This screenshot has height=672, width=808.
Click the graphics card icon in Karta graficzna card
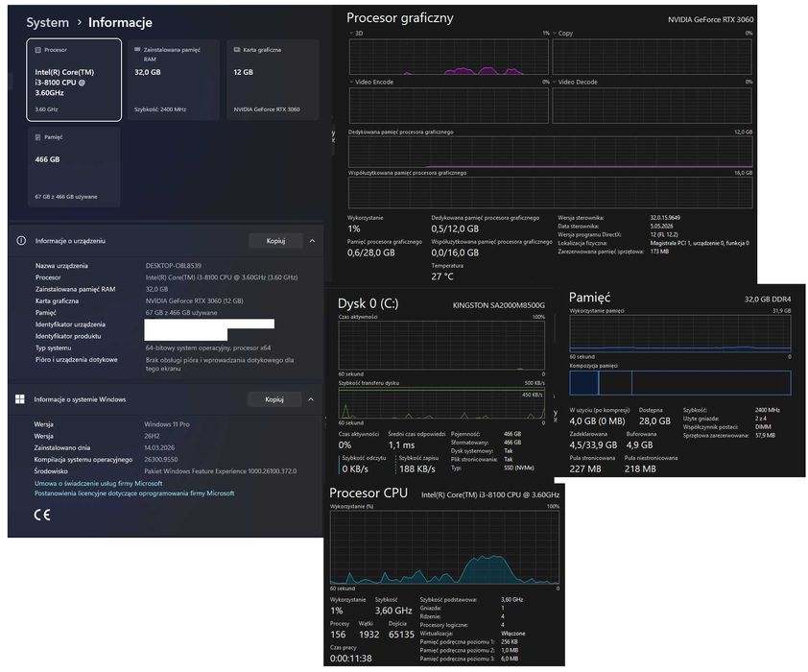point(237,50)
